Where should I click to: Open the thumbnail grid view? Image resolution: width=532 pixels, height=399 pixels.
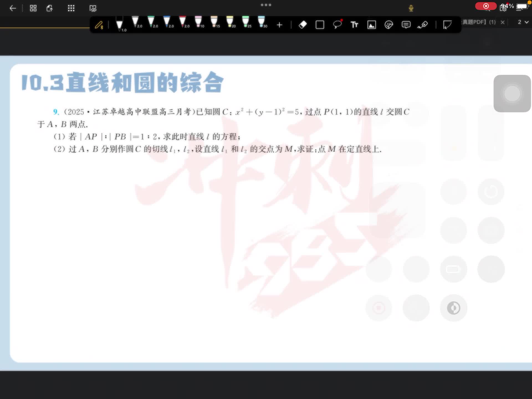click(33, 8)
